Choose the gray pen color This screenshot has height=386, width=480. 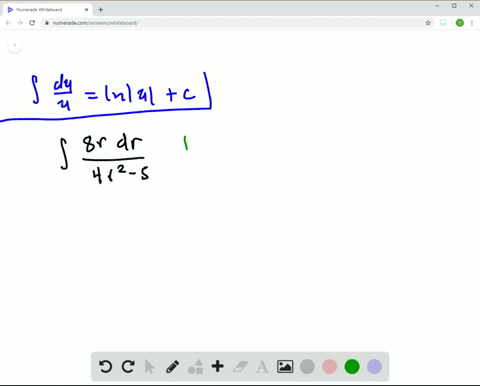point(307,367)
